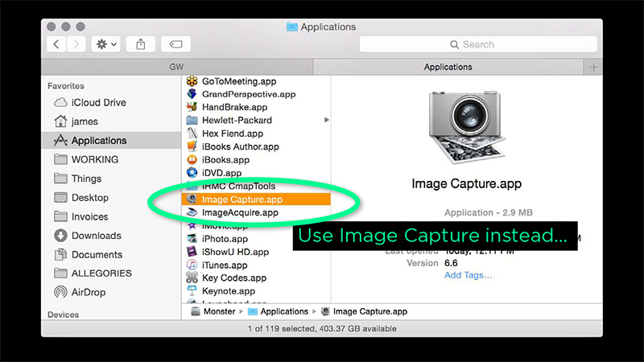
Task: Click the iBooks.app orange icon
Action: click(x=192, y=159)
